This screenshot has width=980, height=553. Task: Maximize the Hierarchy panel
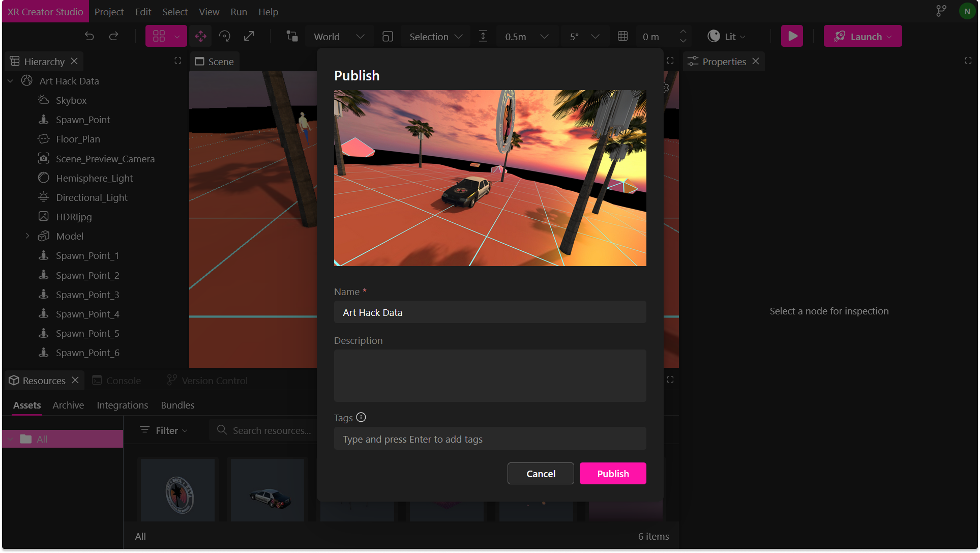click(x=177, y=61)
